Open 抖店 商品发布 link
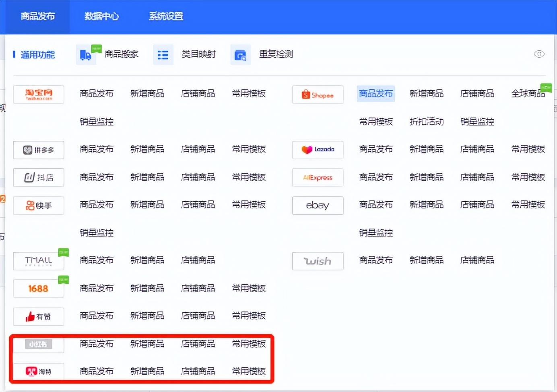 tap(97, 177)
